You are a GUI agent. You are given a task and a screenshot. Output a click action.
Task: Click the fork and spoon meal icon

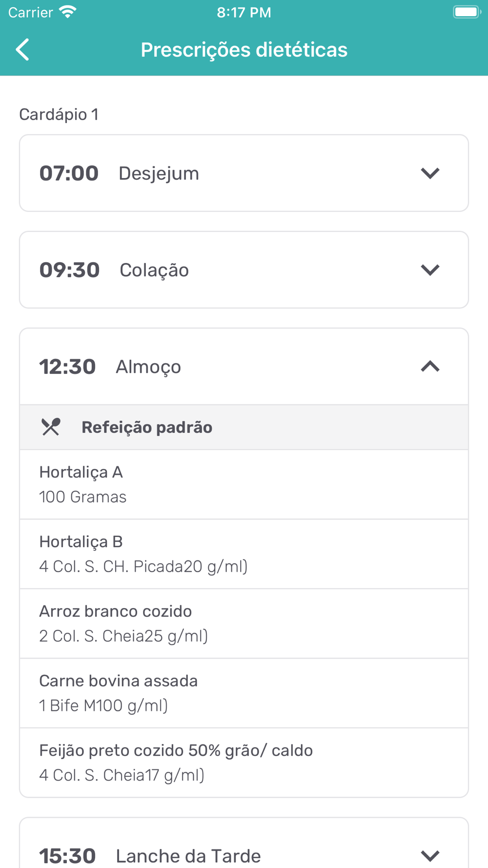tap(51, 427)
